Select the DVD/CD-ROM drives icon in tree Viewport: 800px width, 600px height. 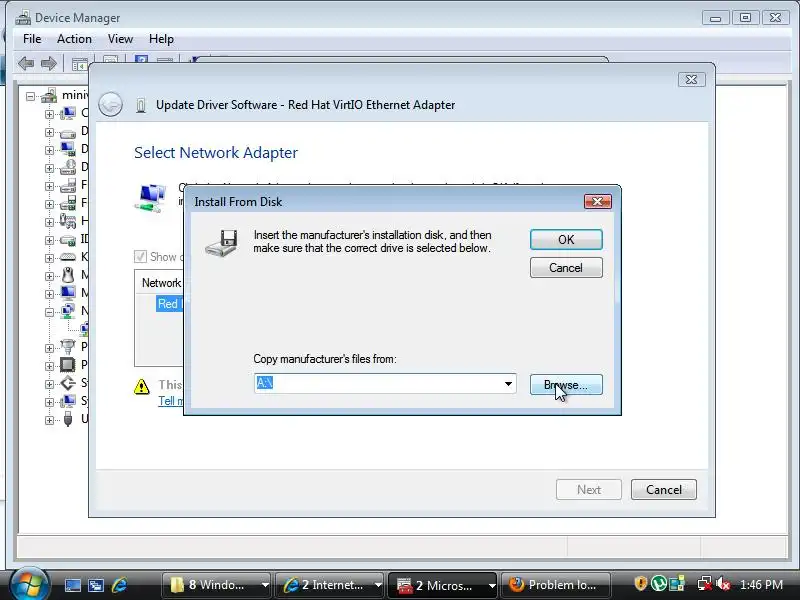point(68,167)
